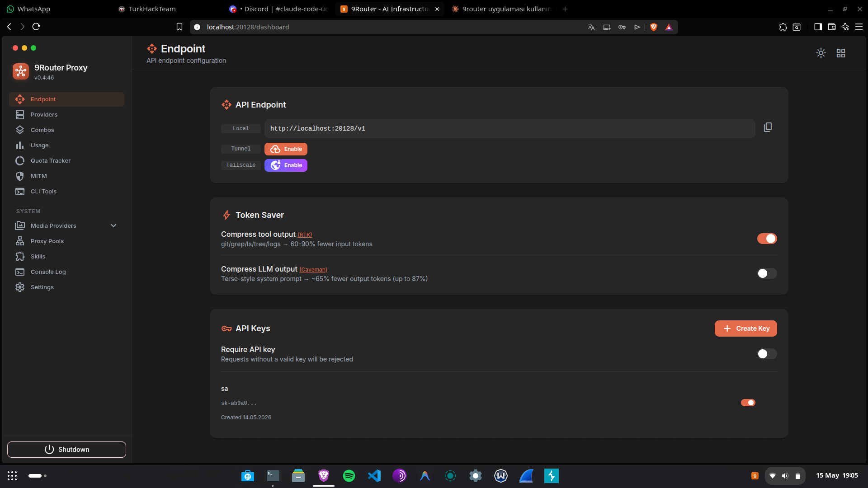Open the browser hamburger menu
Viewport: 868px width, 488px height.
coord(859,27)
